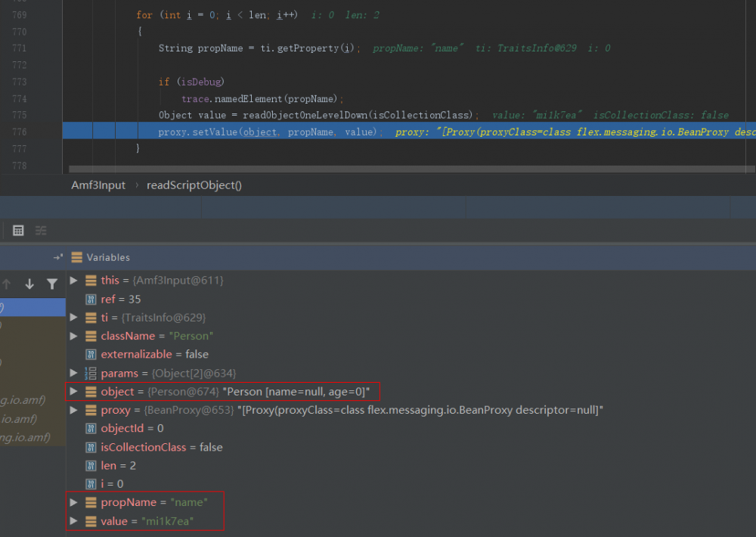Image resolution: width=756 pixels, height=537 pixels.
Task: Select the object Person icon
Action: click(91, 391)
